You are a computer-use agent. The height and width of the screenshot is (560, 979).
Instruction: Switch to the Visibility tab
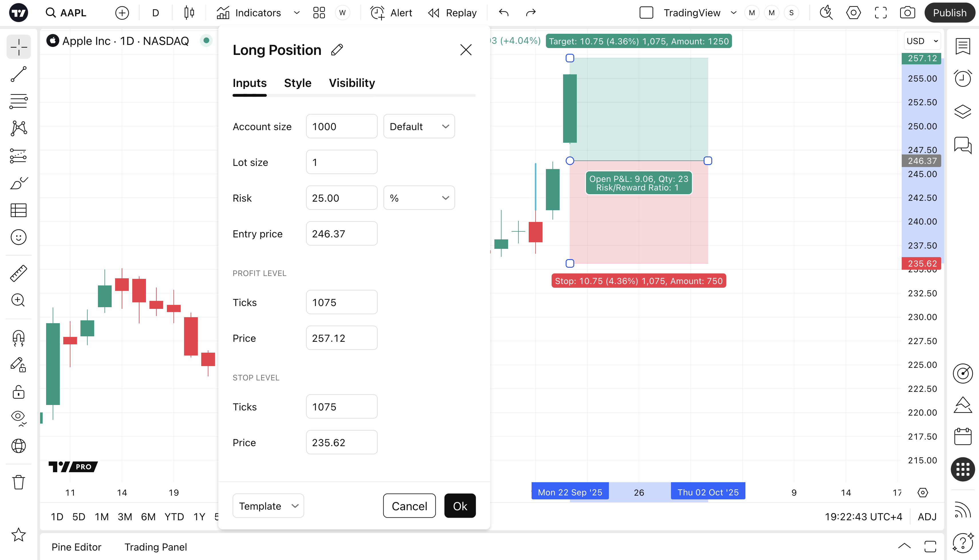coord(352,83)
